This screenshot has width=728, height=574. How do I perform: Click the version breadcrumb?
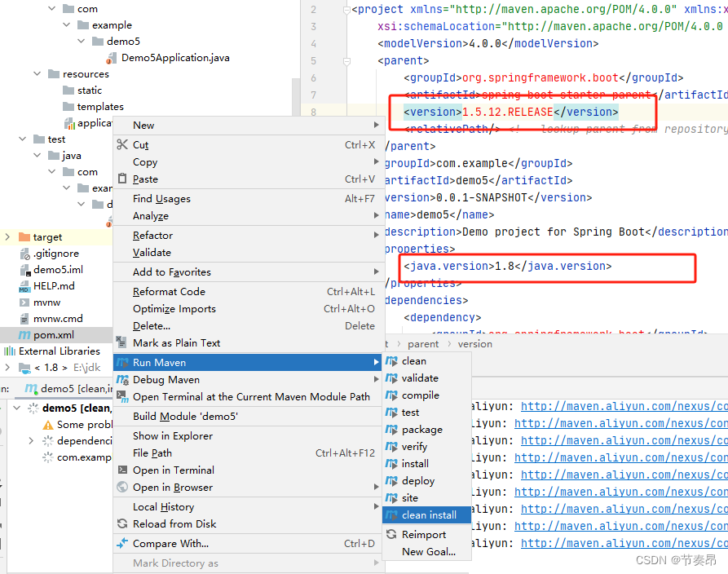coord(474,344)
